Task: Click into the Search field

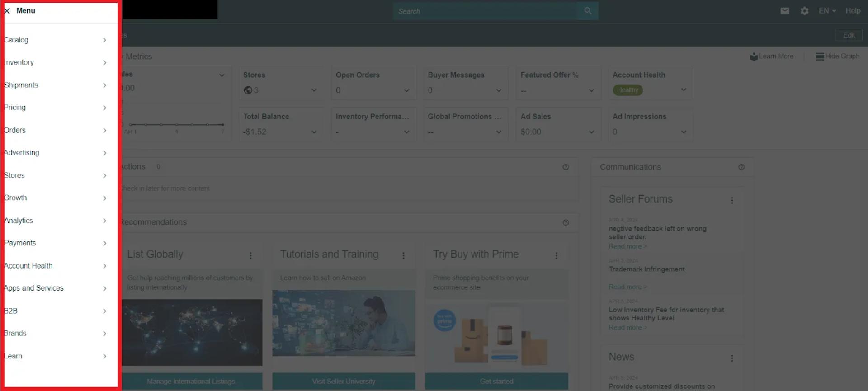Action: click(x=485, y=11)
